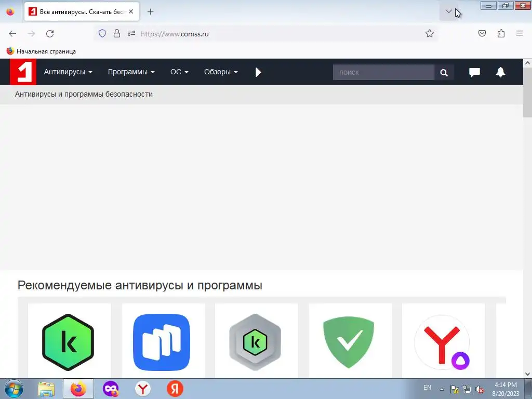The image size is (532, 399).
Task: Reload the page with the refresh icon
Action: coord(50,34)
